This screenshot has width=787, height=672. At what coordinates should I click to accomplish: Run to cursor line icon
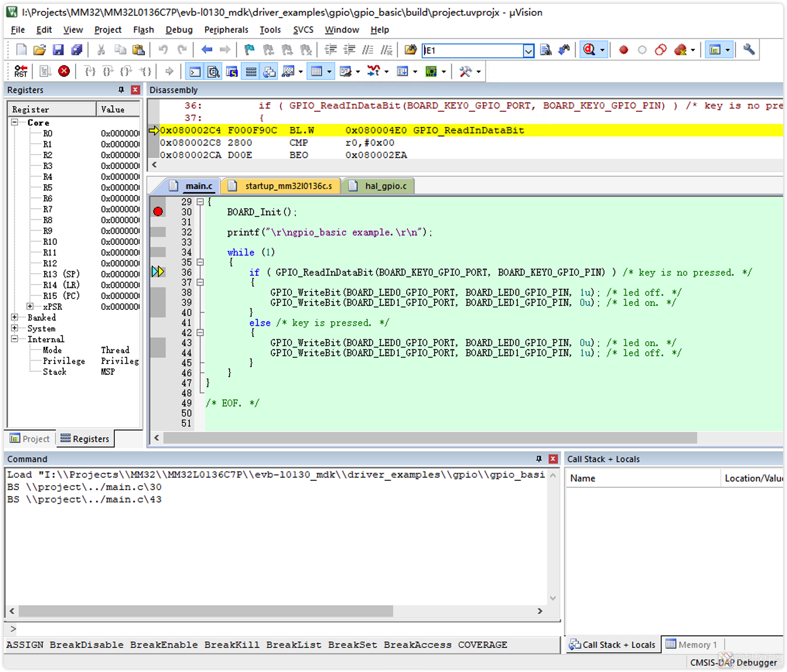[145, 71]
